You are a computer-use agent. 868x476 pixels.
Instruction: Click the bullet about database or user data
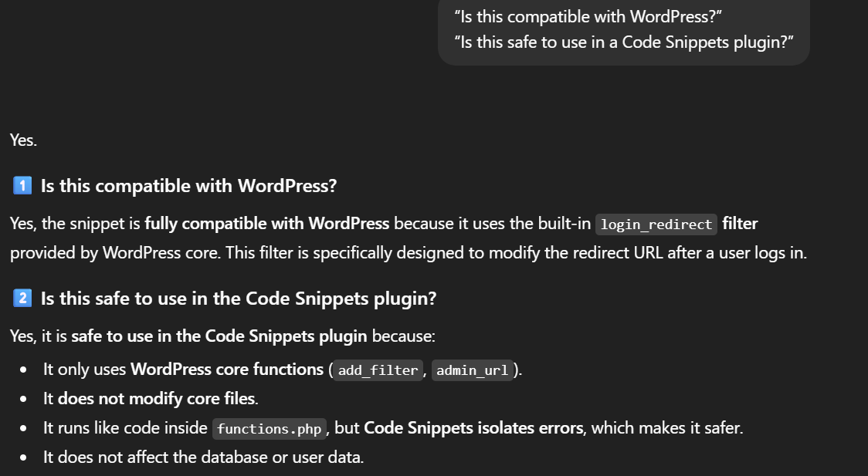pos(203,457)
